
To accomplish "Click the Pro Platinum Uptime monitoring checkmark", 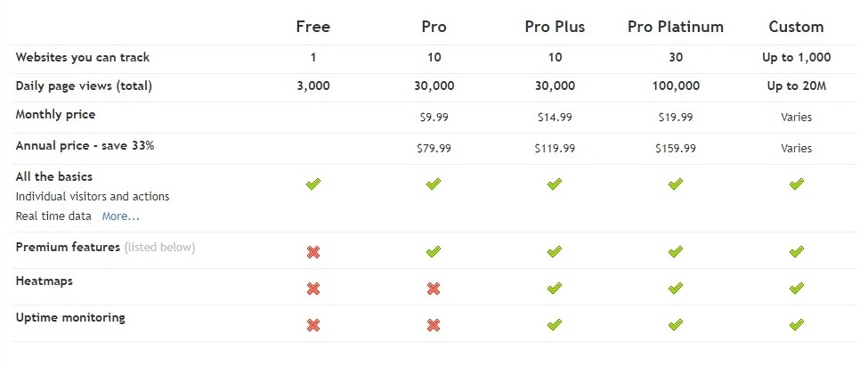I will point(676,325).
